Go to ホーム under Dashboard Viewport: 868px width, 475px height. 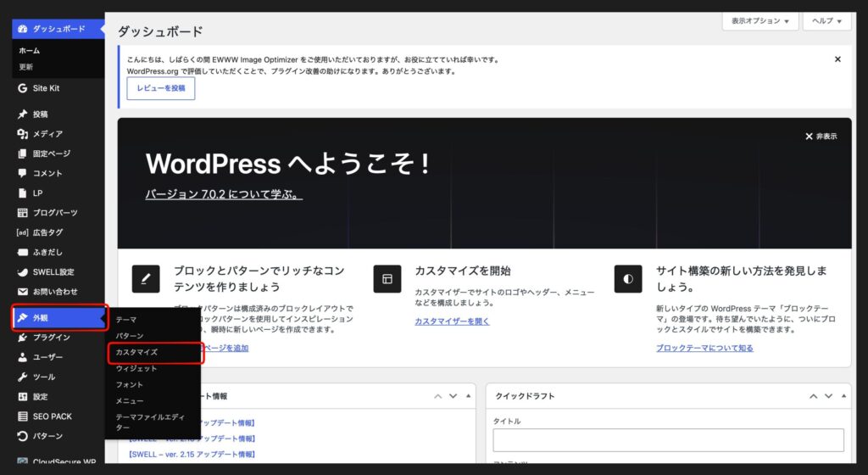(30, 50)
